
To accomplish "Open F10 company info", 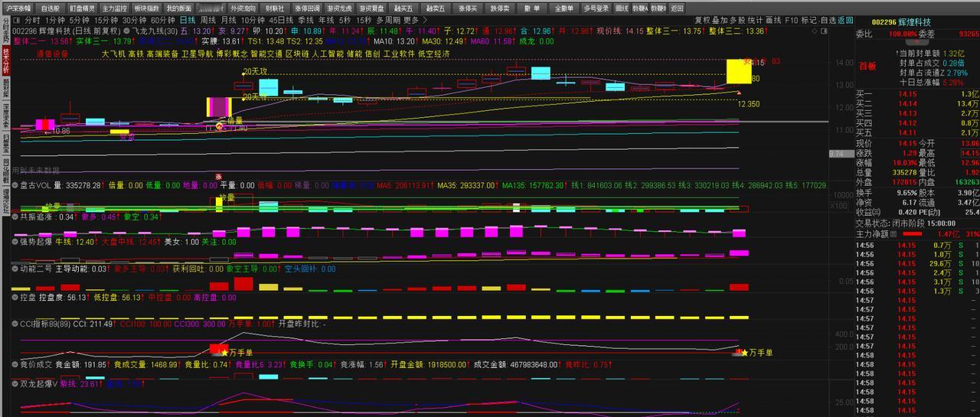I will [x=791, y=20].
